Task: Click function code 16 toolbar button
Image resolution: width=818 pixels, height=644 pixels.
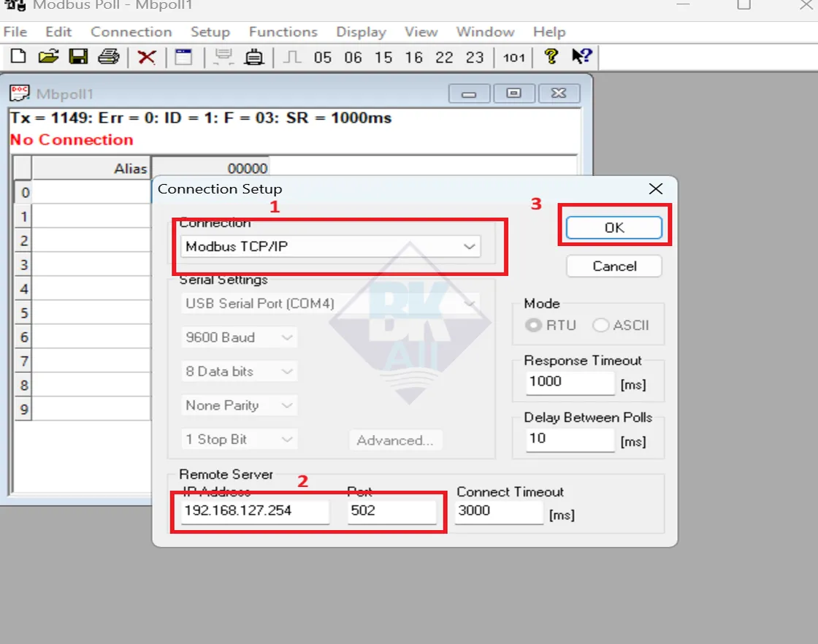Action: 413,57
